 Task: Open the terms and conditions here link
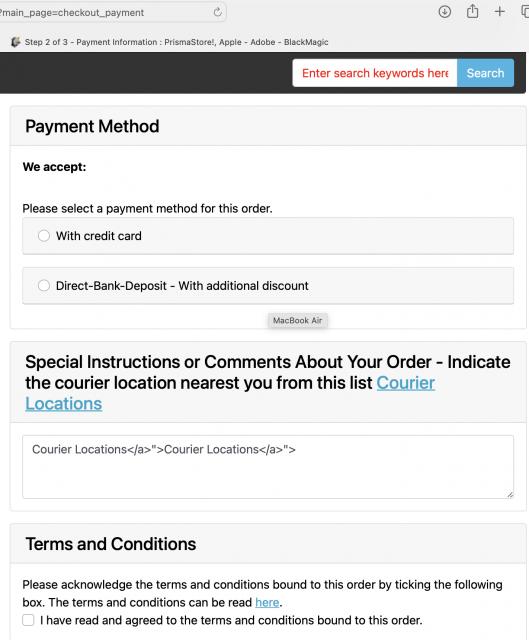pos(267,602)
